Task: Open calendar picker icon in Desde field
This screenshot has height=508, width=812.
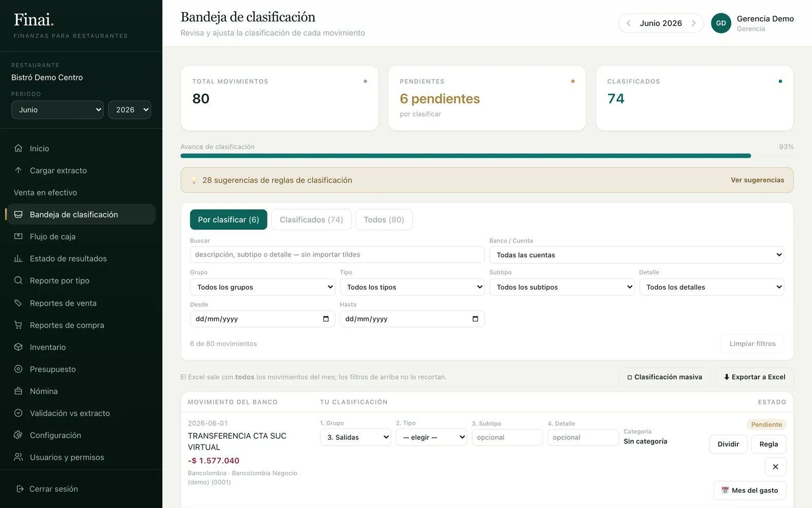Action: coord(326,319)
